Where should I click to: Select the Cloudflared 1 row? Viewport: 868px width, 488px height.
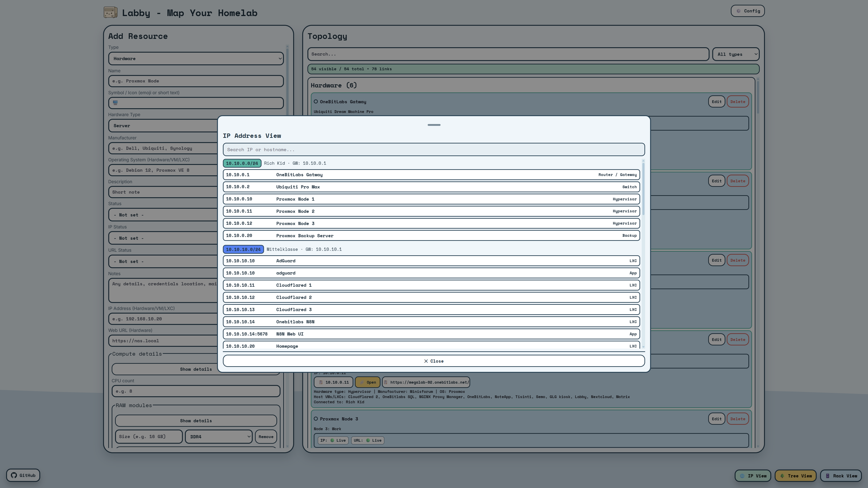click(x=431, y=285)
